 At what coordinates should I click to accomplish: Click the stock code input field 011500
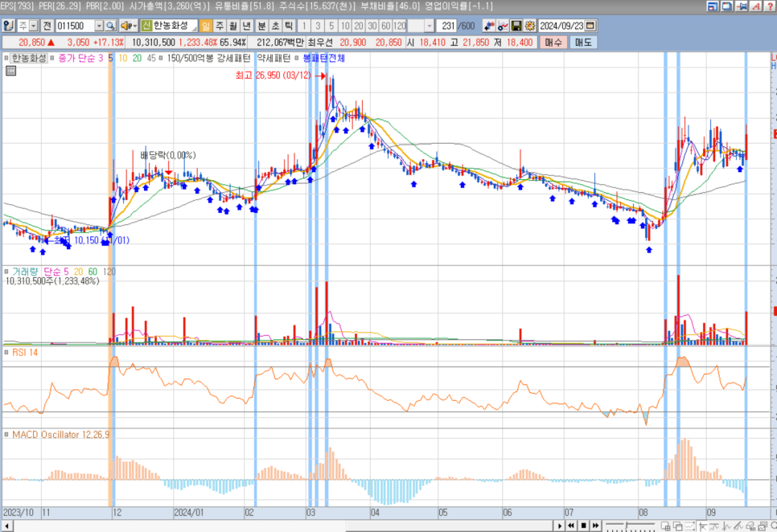pos(75,26)
